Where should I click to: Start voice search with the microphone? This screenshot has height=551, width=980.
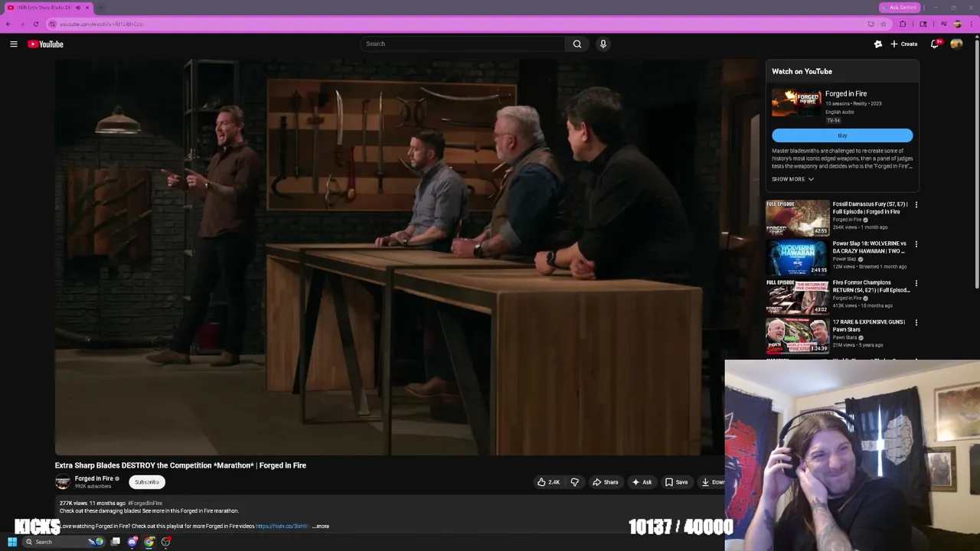(x=603, y=44)
